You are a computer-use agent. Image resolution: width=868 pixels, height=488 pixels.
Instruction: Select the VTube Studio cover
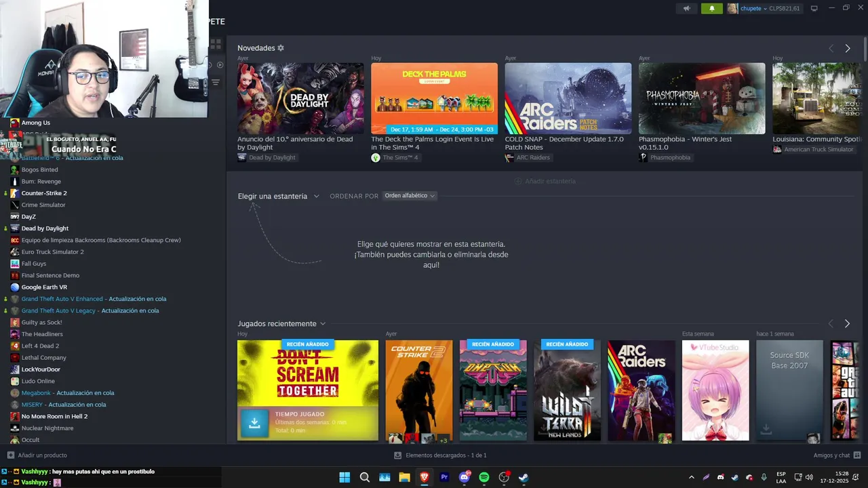tap(715, 390)
